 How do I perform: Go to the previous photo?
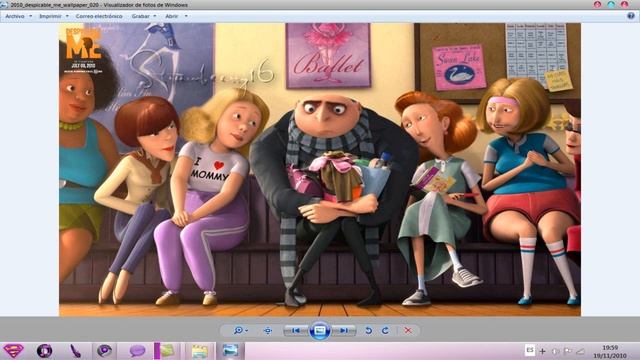[296, 331]
